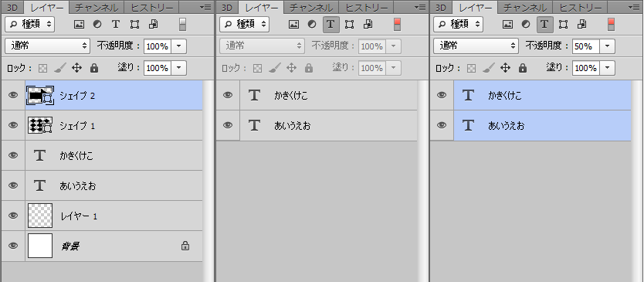
Task: Switch to チャンネル tab in middle panel
Action: click(311, 8)
